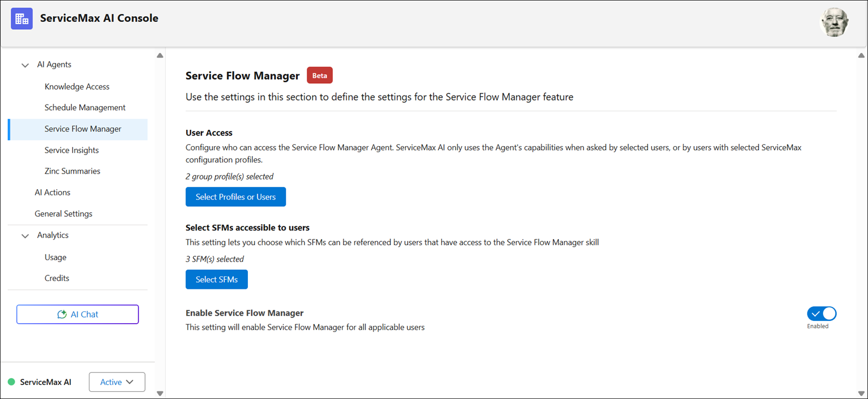The height and width of the screenshot is (399, 868).
Task: Click the red Beta badge
Action: (320, 75)
